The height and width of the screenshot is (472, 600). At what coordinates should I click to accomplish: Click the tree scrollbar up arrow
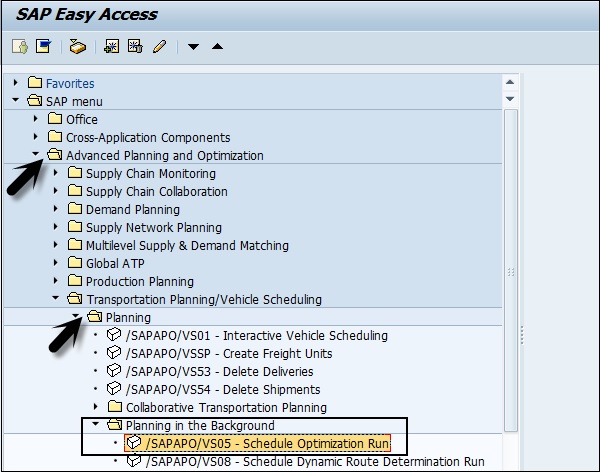point(510,82)
